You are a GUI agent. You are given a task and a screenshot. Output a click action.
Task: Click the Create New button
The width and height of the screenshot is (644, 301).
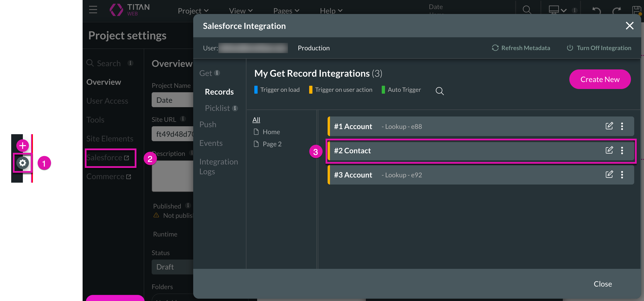pyautogui.click(x=600, y=79)
